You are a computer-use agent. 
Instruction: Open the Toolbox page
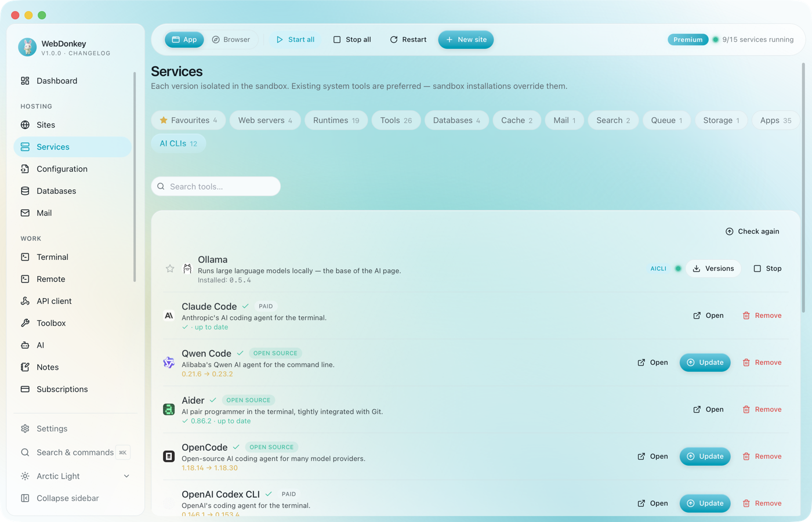click(72, 323)
